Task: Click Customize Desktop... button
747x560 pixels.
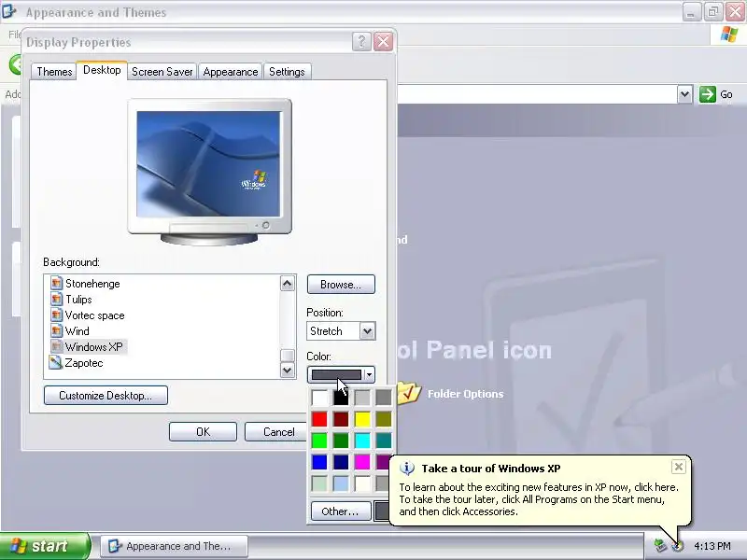Action: [x=106, y=395]
